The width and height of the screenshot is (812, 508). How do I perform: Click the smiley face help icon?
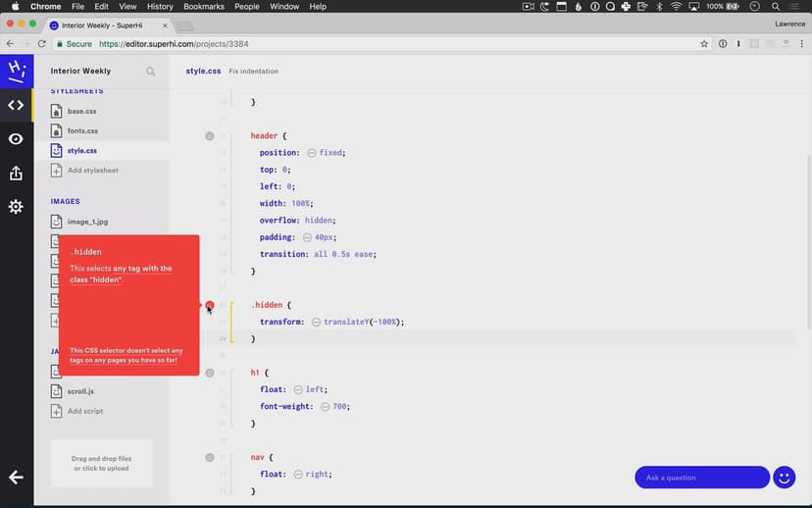pos(784,478)
